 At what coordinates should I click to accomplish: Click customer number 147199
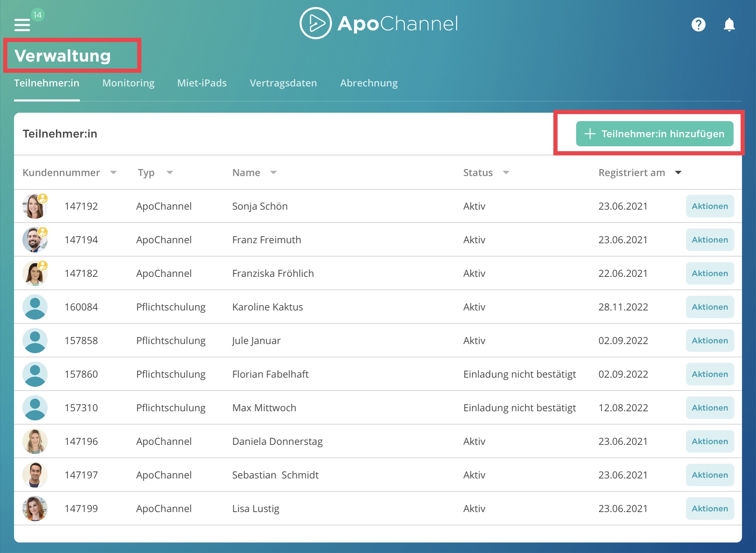pos(81,509)
